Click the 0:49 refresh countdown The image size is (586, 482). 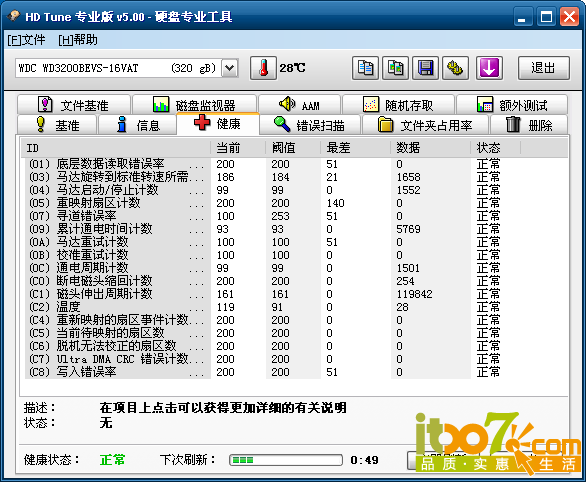pyautogui.click(x=364, y=460)
